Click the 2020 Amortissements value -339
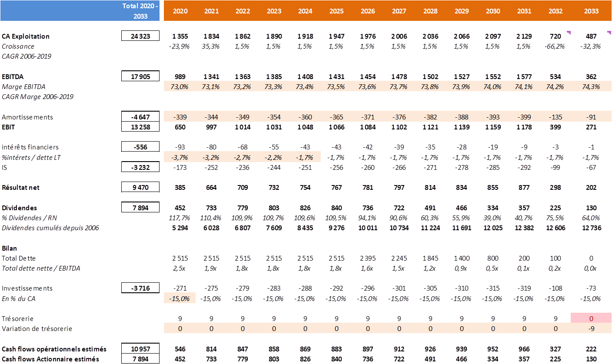This screenshot has height=364, width=612. click(x=180, y=117)
